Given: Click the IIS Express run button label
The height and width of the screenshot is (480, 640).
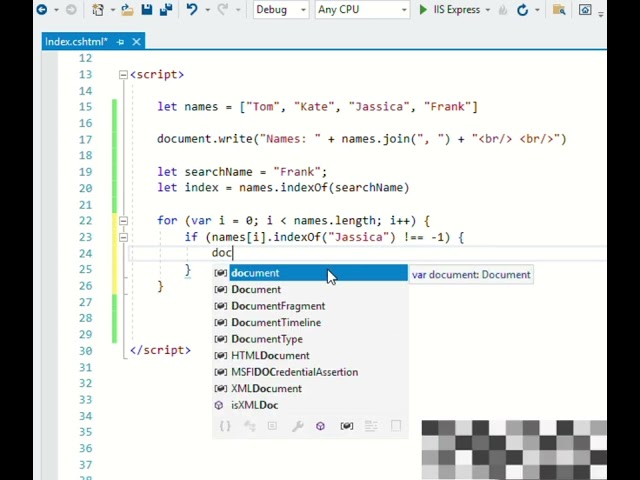Looking at the screenshot, I should click(x=456, y=9).
